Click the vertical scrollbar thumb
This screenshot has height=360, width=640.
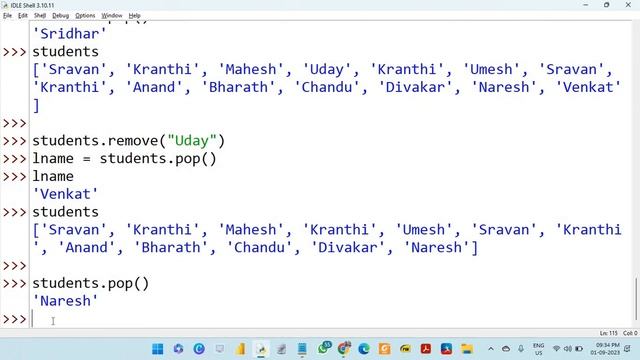pos(637,299)
